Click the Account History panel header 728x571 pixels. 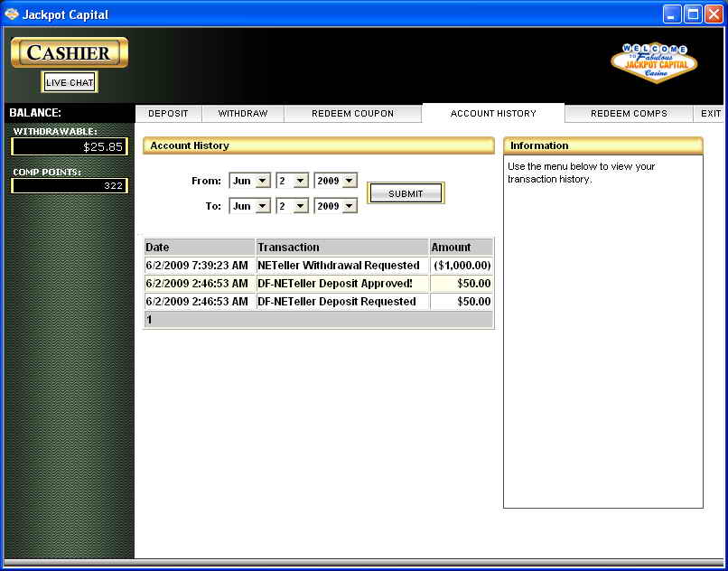click(x=319, y=145)
